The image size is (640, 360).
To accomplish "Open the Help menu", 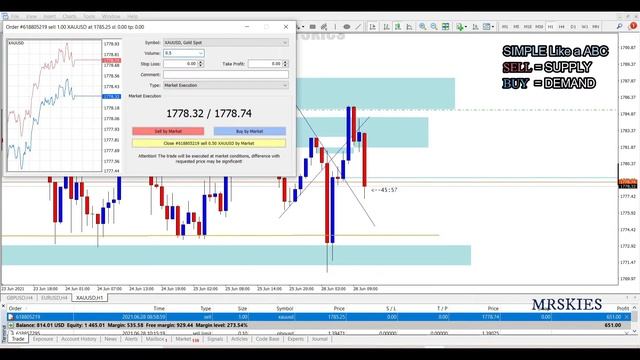I will 132,16.
